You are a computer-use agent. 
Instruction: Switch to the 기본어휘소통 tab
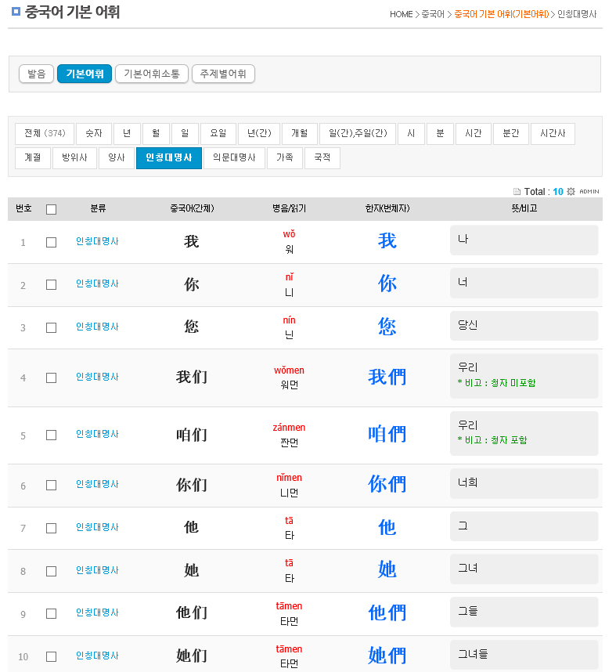tap(152, 74)
